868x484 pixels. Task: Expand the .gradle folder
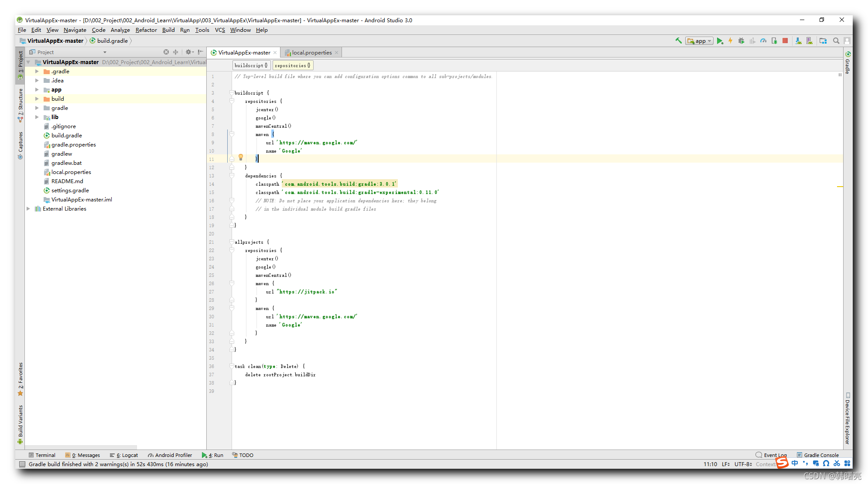point(37,72)
